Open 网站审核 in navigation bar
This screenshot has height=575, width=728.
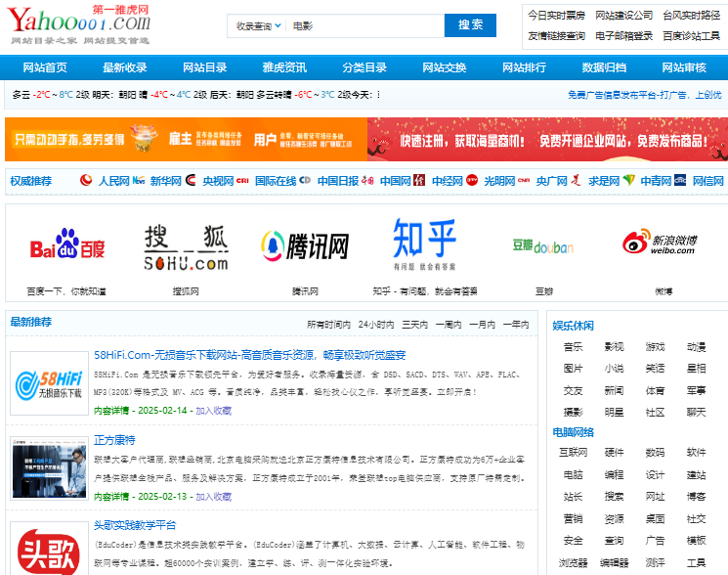[684, 67]
